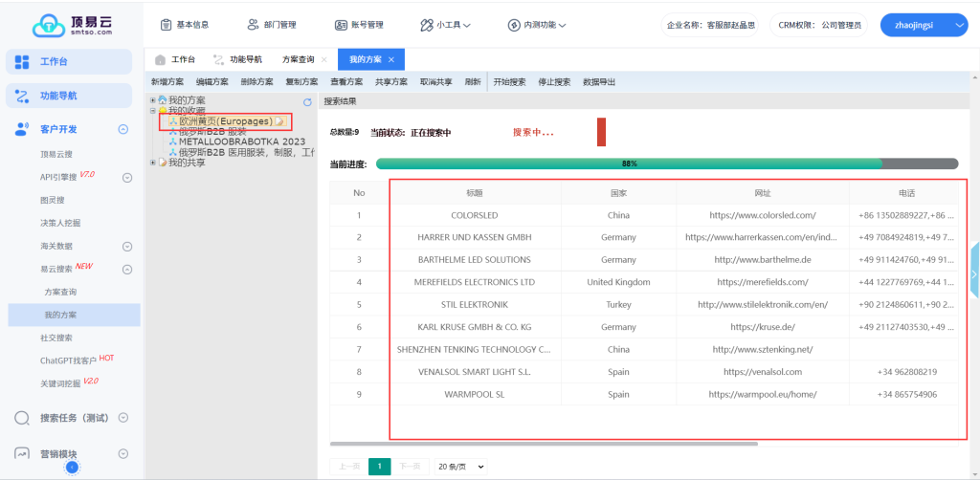Click the 功能导航 route icon in sidebar

tap(23, 96)
